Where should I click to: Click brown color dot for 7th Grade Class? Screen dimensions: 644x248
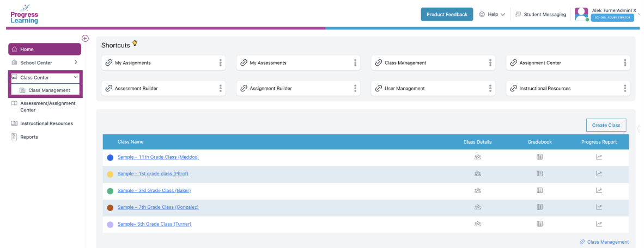(110, 208)
